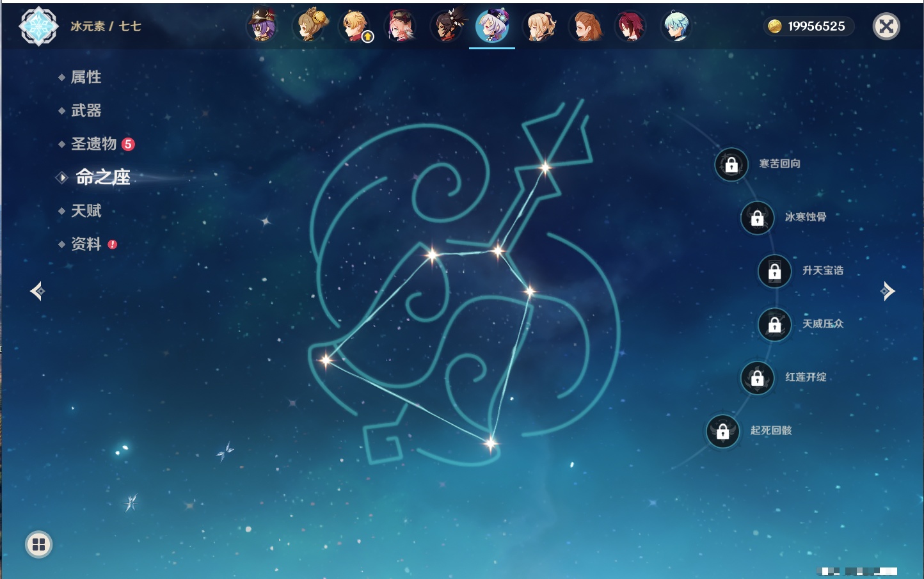Click the lock icon for 冰寒蚀骨

click(x=757, y=218)
